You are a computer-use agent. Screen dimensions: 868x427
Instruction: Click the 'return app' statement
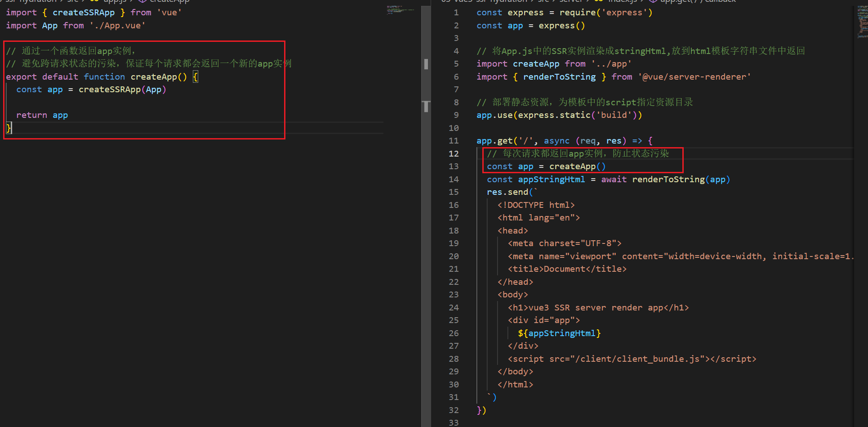pyautogui.click(x=42, y=115)
